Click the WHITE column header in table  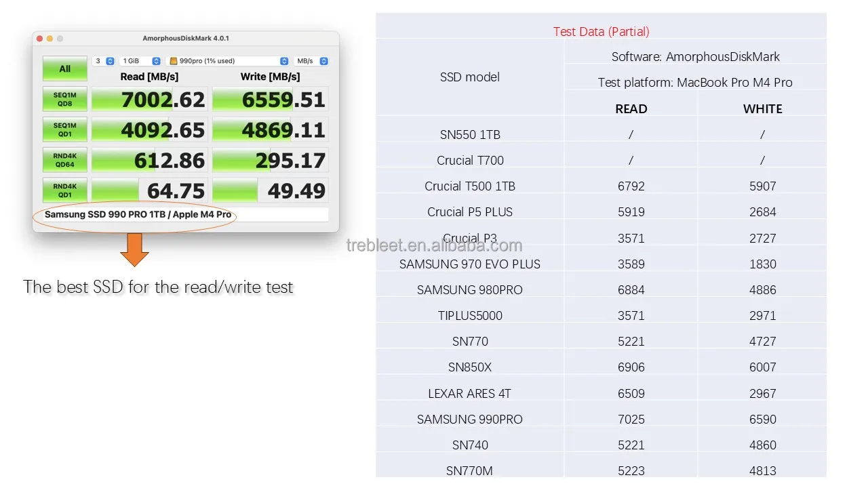tap(763, 108)
